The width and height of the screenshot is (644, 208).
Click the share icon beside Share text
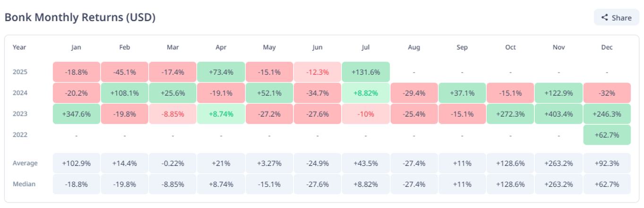click(604, 17)
